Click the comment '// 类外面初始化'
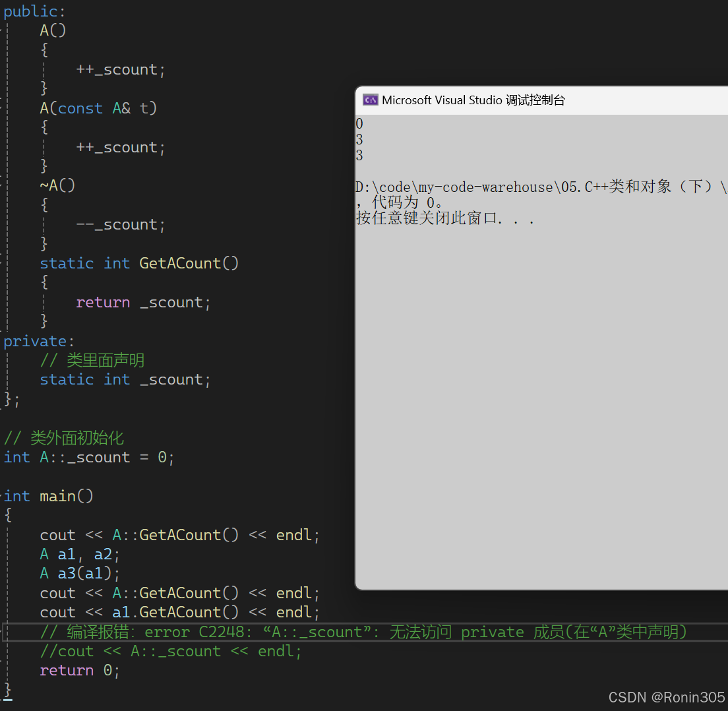This screenshot has height=711, width=728. [63, 438]
